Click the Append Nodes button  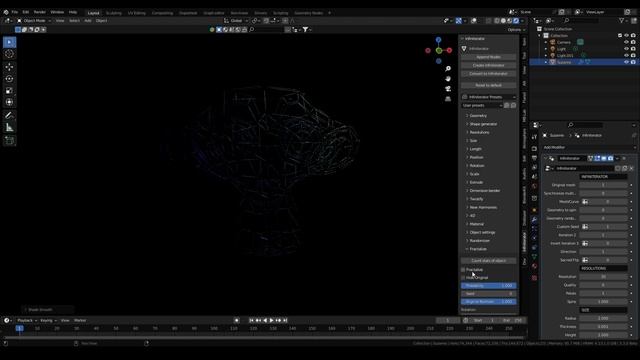489,57
